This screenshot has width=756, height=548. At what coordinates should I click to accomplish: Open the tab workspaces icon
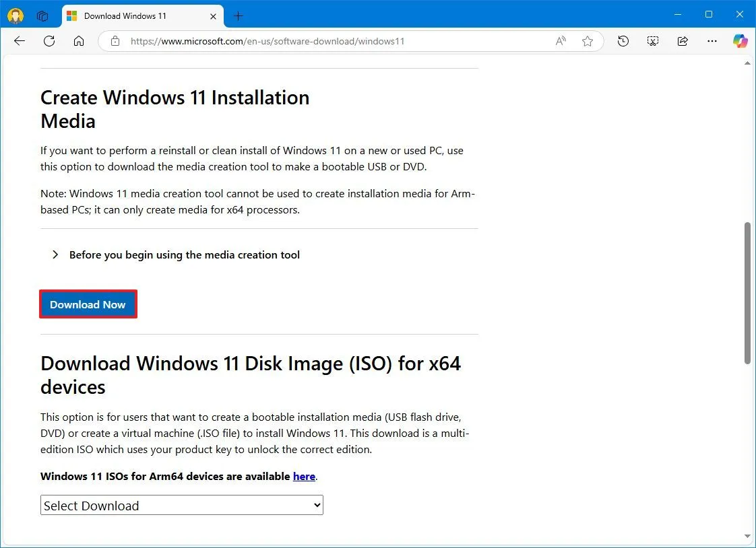[42, 15]
